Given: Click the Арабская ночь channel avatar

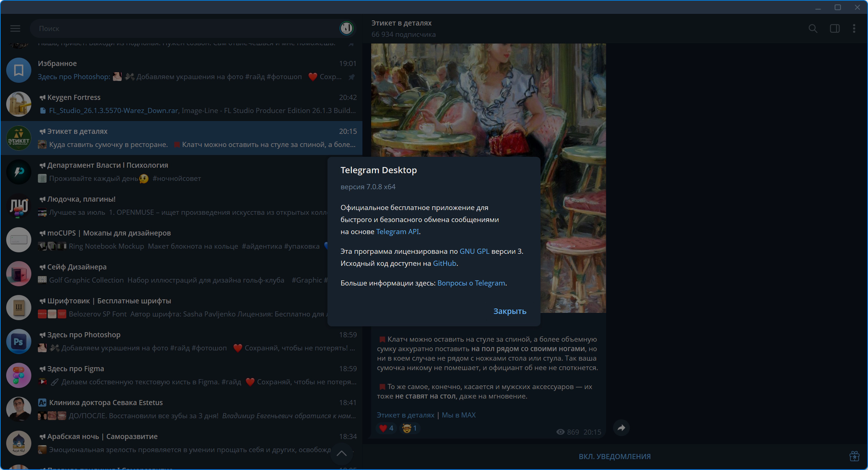Looking at the screenshot, I should pos(19,443).
